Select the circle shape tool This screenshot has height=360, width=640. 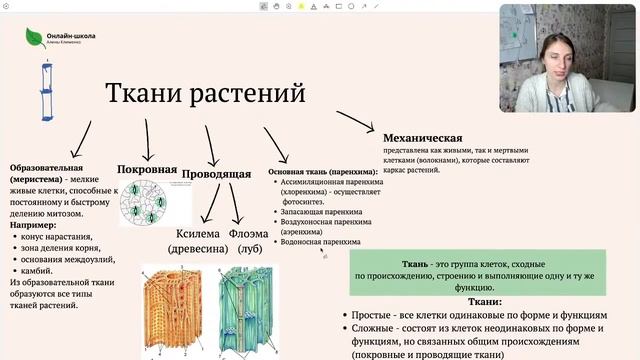coord(351,6)
